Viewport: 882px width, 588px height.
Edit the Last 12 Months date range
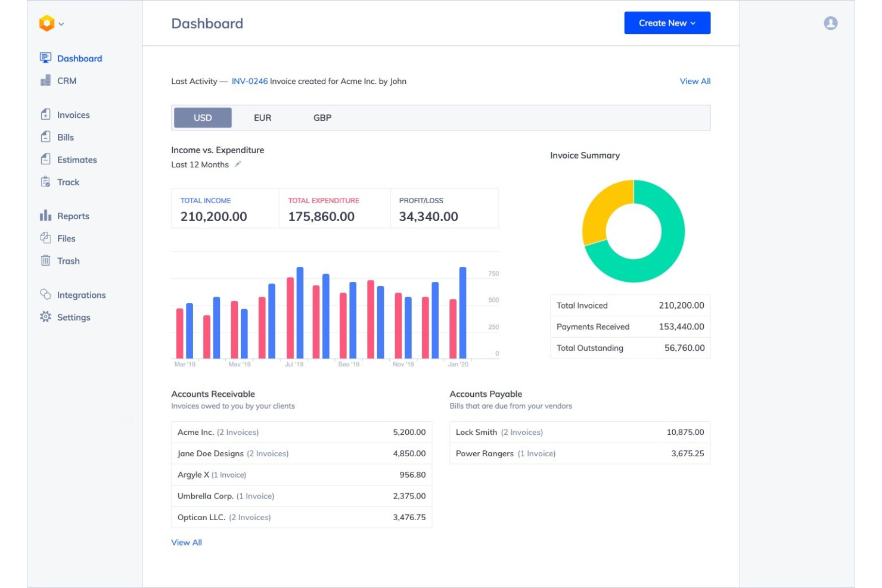238,164
